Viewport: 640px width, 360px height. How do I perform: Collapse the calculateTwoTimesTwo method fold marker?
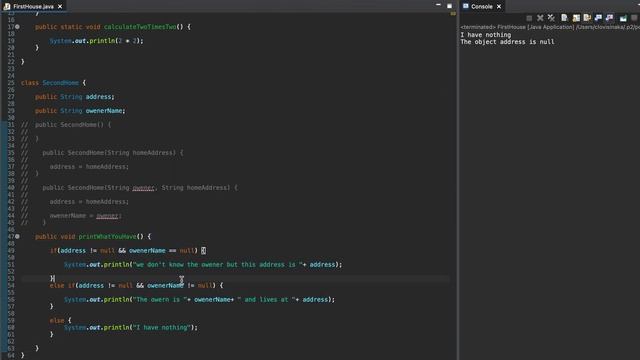coord(18,27)
